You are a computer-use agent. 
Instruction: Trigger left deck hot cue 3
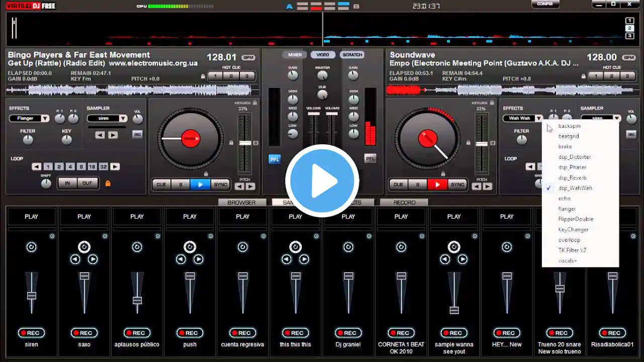click(247, 76)
